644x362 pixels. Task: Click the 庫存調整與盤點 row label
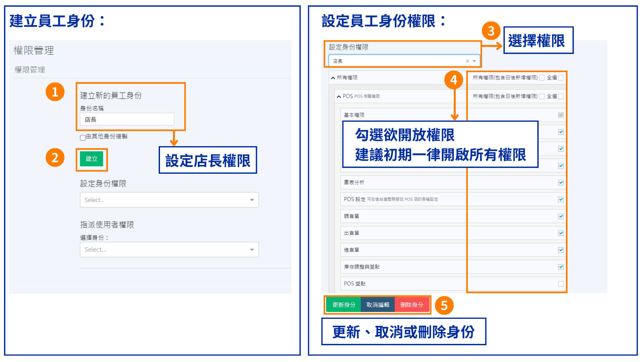(362, 267)
